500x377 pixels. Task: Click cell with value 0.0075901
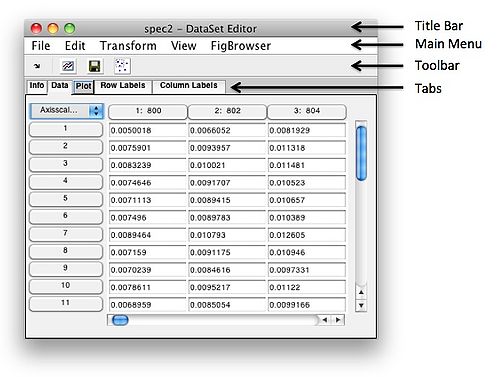pos(147,148)
